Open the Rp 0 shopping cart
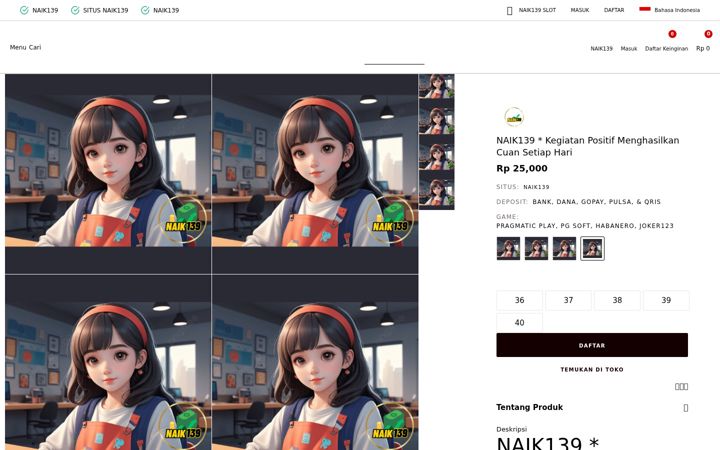The width and height of the screenshot is (720, 450). pyautogui.click(x=703, y=48)
